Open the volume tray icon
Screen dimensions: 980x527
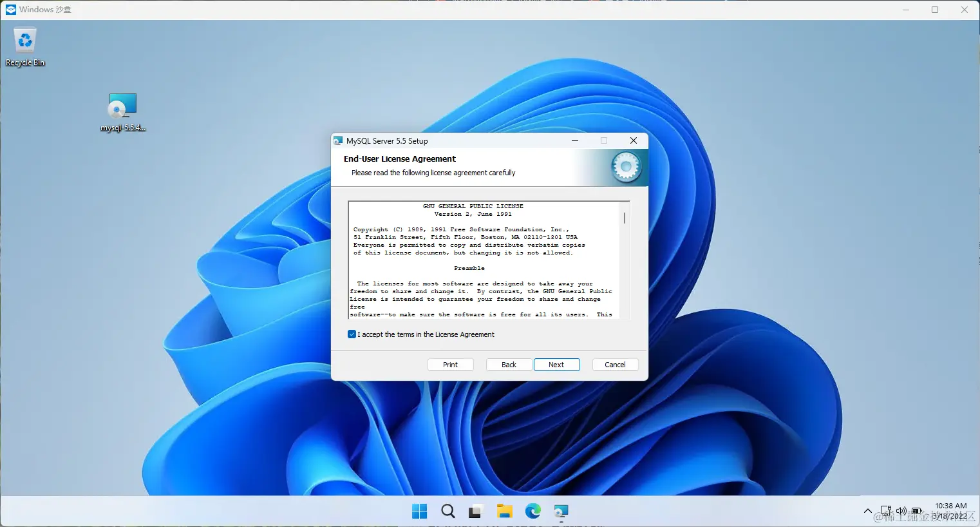coord(901,511)
